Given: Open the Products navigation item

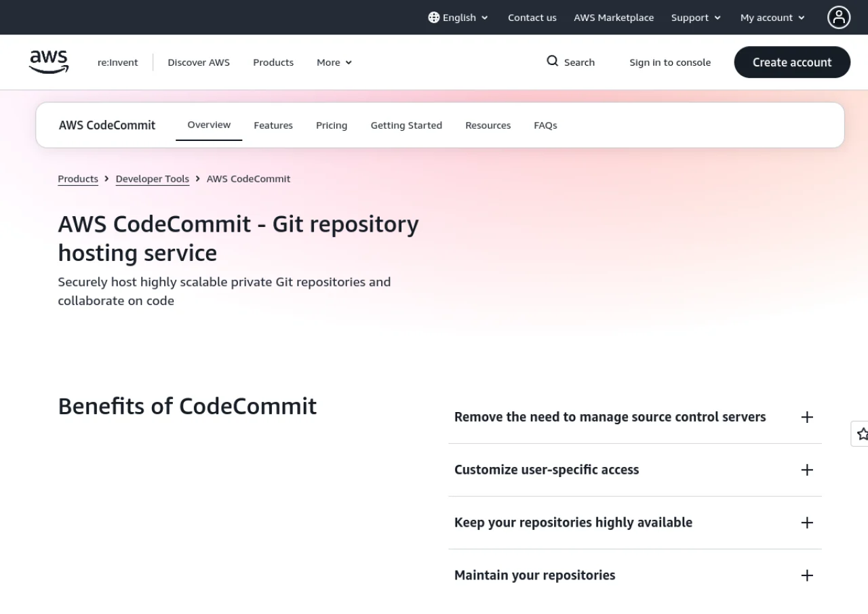Looking at the screenshot, I should pyautogui.click(x=273, y=62).
